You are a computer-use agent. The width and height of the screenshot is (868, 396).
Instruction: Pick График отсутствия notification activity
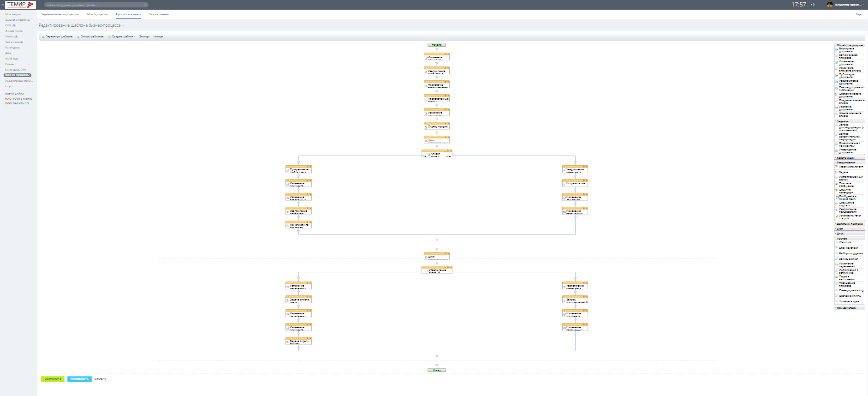tap(850, 167)
